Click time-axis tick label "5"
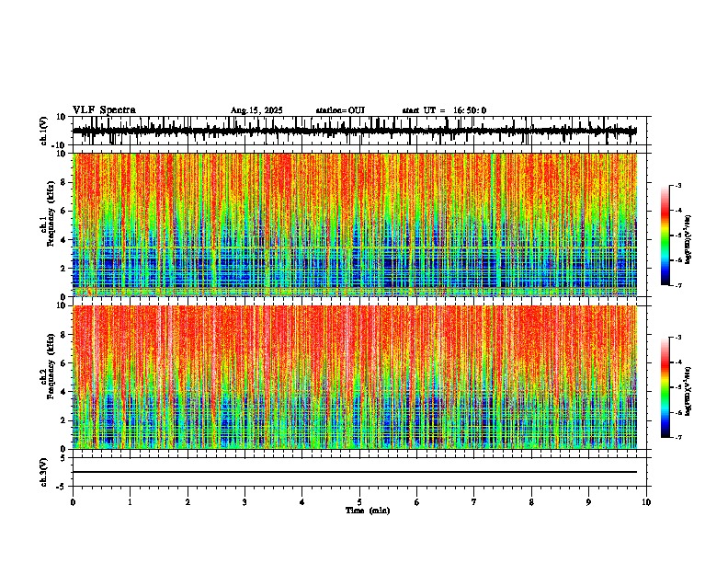Viewport: 728px width, 563px height. tap(359, 502)
